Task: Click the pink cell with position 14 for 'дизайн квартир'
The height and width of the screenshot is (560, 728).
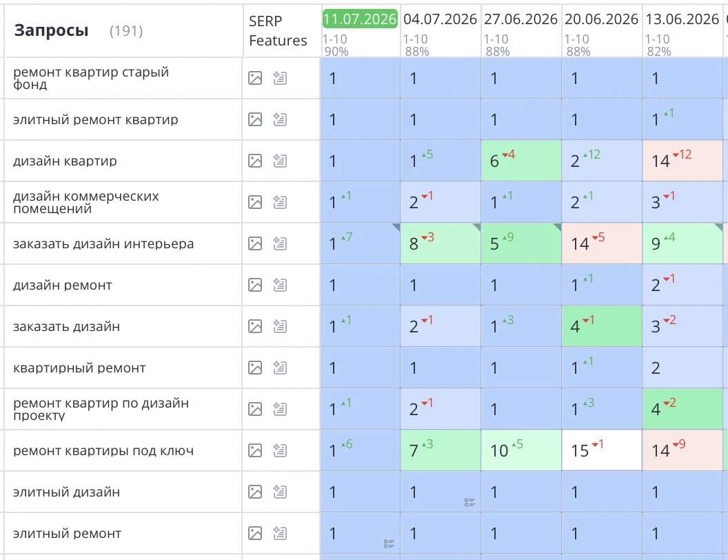Action: (x=682, y=161)
